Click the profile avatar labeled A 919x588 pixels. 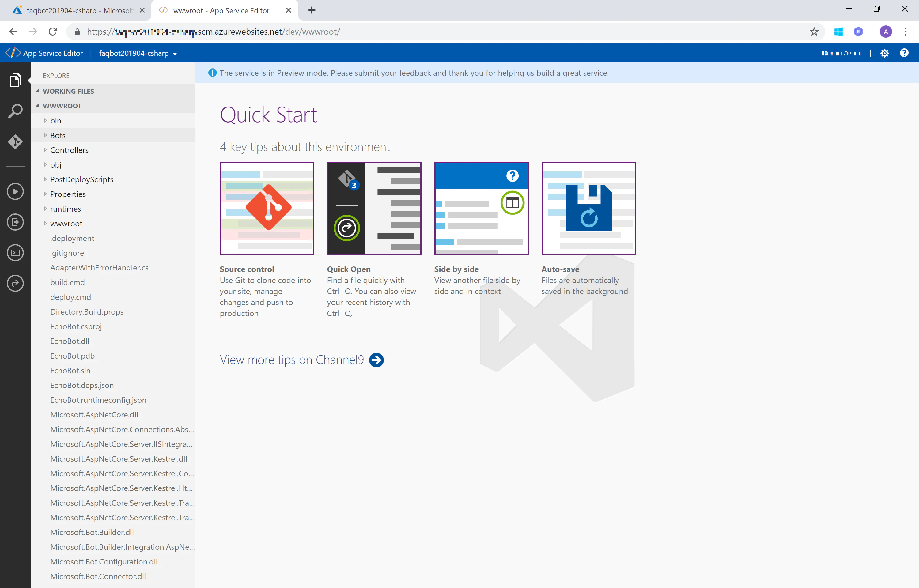click(886, 32)
